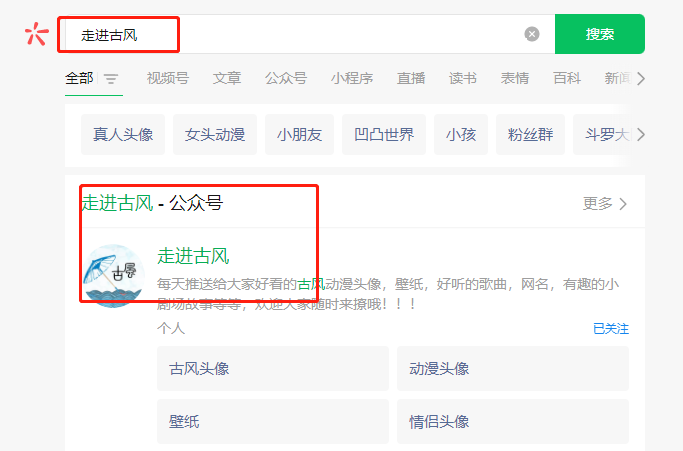Open the filter icon next to 全部
Image resolution: width=683 pixels, height=451 pixels.
111,79
